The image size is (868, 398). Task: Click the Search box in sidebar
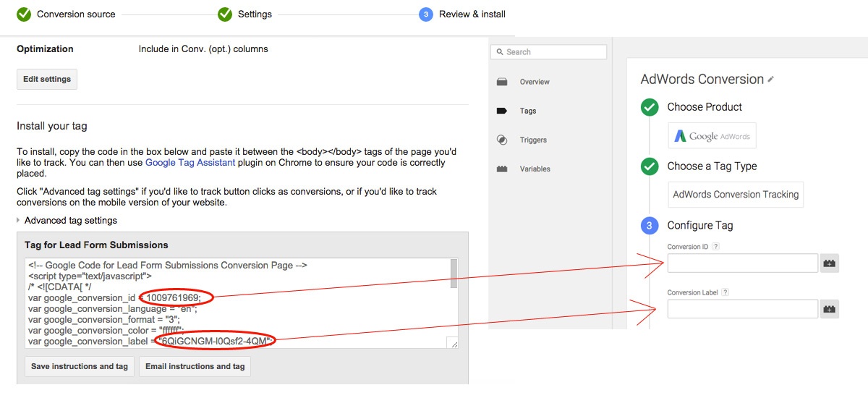(x=549, y=52)
